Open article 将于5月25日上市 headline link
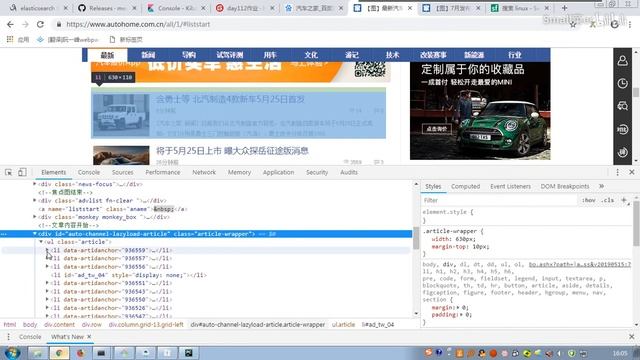 (x=232, y=151)
